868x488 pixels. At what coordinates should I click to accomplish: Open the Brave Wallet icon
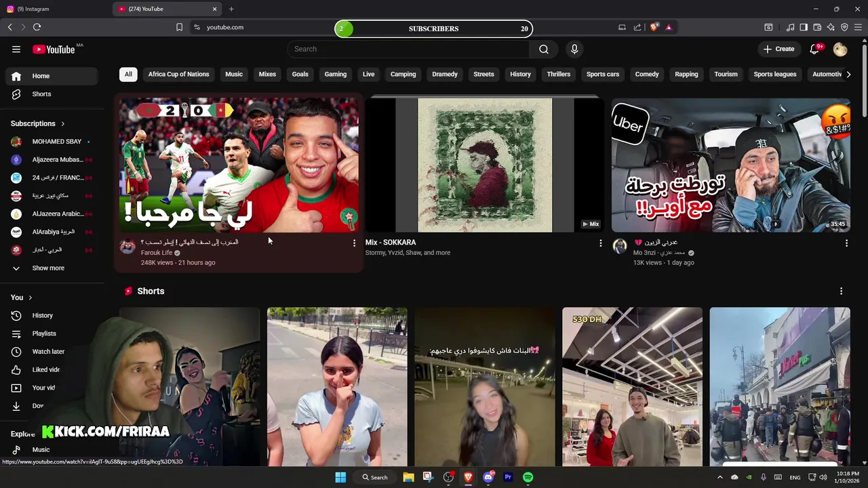click(x=817, y=27)
